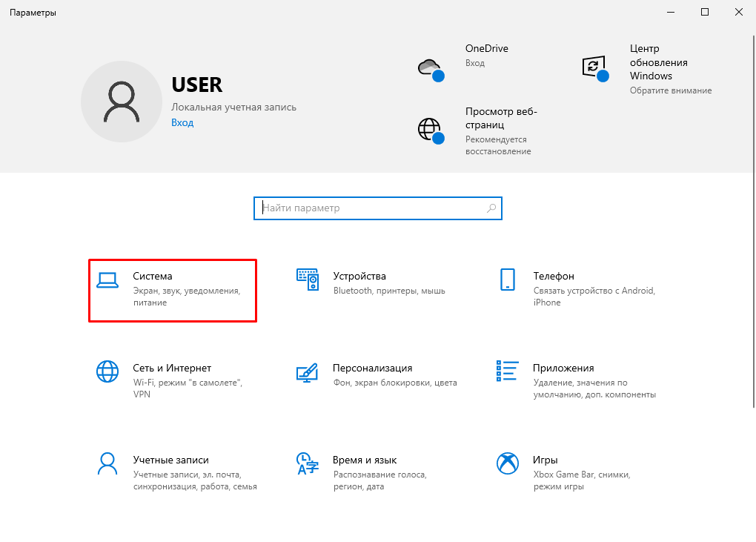Open Сеть и Интернет settings title
Image resolution: width=756 pixels, height=542 pixels.
pos(172,368)
